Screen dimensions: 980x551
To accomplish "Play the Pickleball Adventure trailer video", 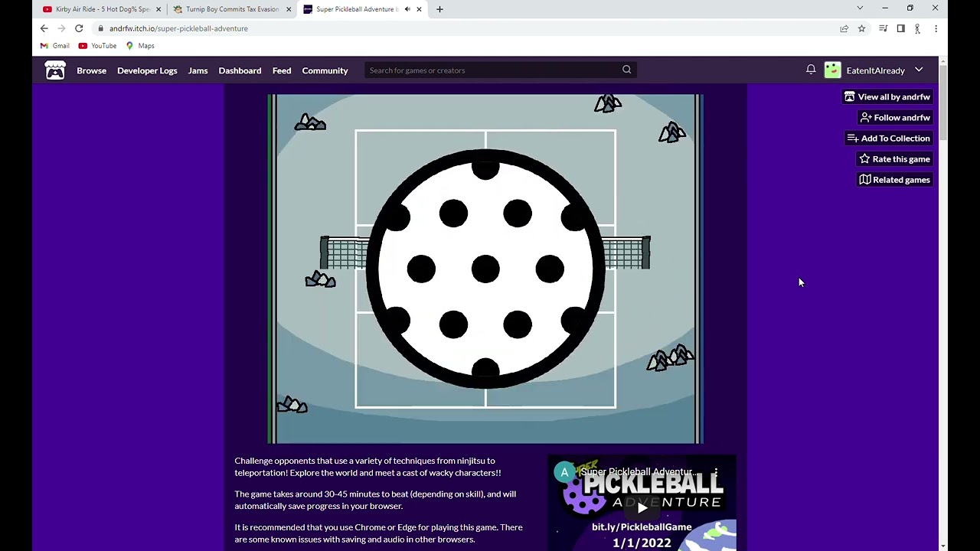I will click(x=642, y=507).
